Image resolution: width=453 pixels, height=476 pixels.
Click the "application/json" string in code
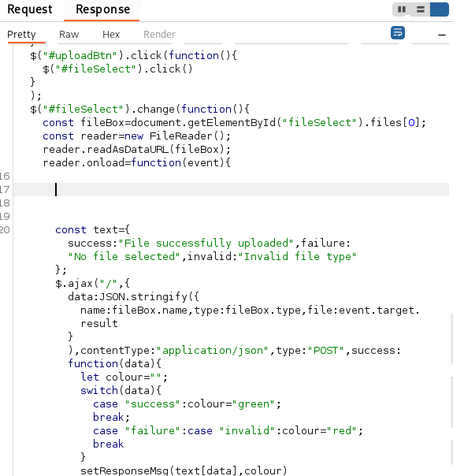click(212, 351)
